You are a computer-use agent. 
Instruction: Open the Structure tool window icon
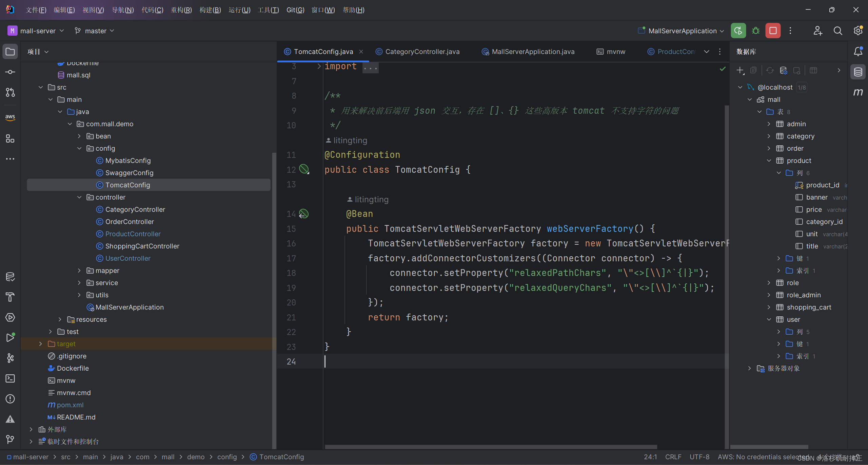[x=10, y=138]
